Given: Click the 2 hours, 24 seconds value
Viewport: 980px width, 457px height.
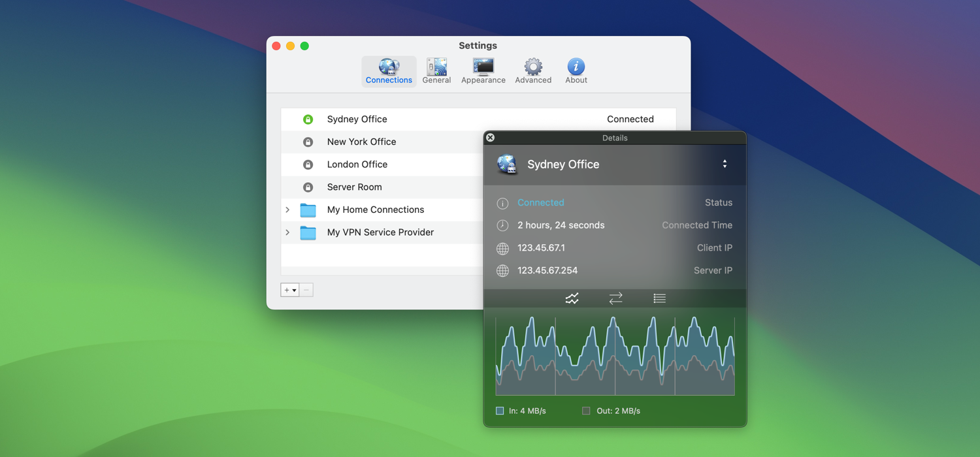Looking at the screenshot, I should tap(561, 225).
